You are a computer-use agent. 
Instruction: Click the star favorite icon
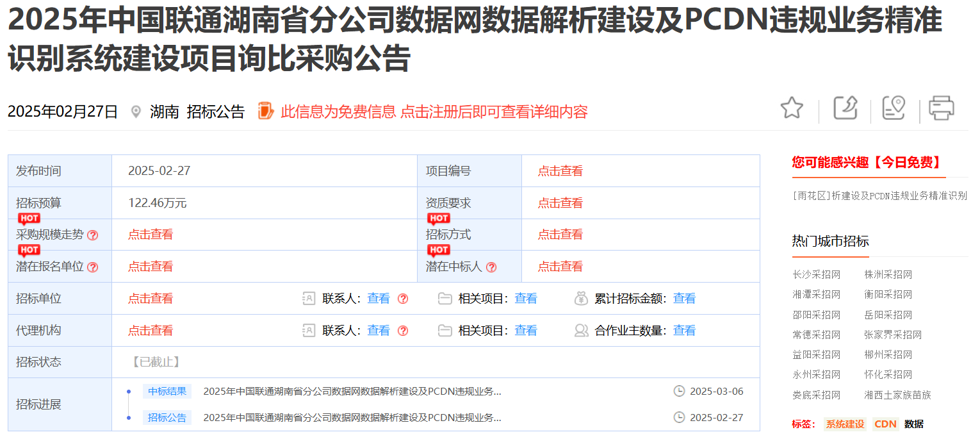coord(792,108)
